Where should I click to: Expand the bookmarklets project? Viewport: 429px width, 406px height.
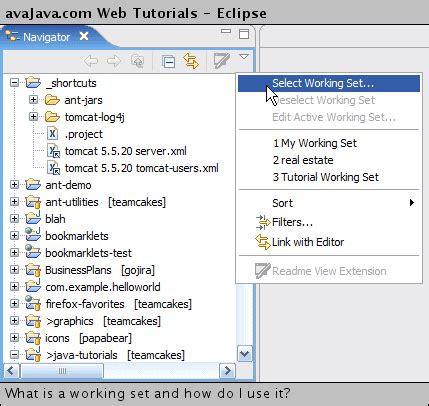pos(14,235)
